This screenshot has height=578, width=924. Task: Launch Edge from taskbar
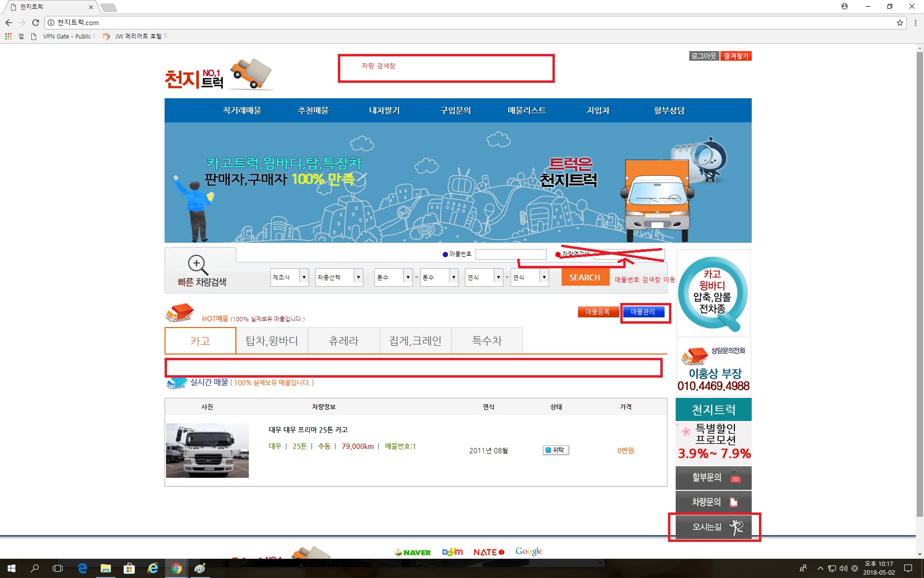[x=82, y=568]
